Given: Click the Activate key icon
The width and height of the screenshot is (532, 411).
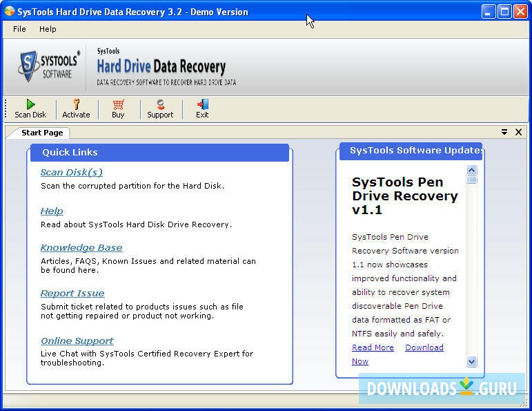Looking at the screenshot, I should [77, 104].
